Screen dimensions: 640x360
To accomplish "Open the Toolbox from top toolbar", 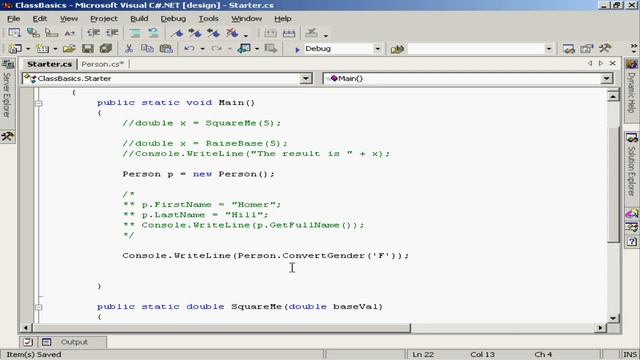I will (605, 49).
